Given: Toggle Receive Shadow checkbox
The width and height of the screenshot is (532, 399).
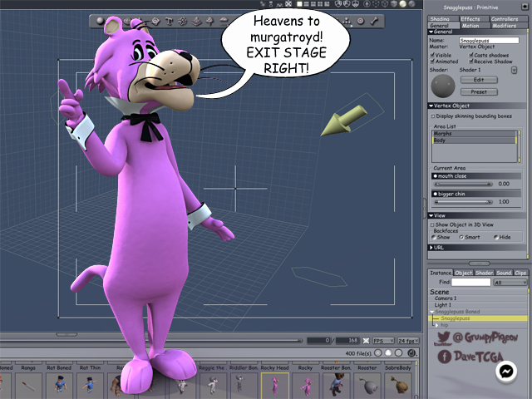Looking at the screenshot, I should [x=471, y=61].
